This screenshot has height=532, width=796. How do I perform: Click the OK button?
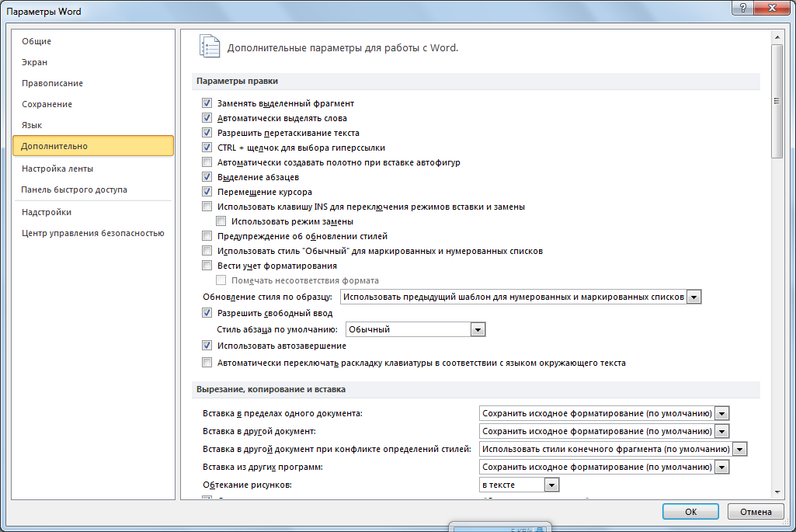[x=690, y=512]
